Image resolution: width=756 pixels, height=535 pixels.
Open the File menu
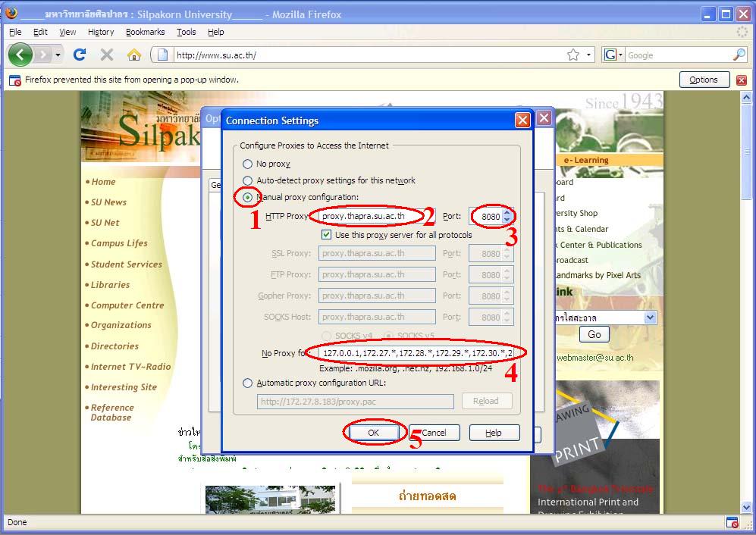[15, 32]
